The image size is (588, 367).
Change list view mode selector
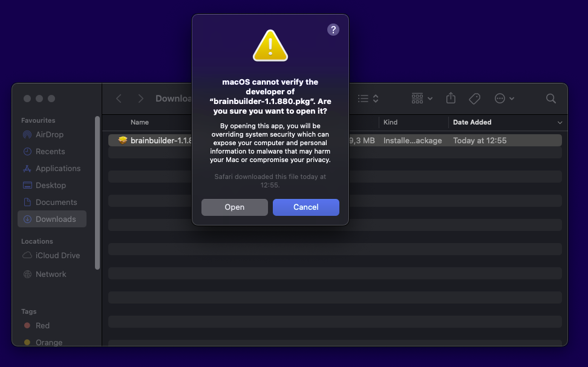coord(368,98)
